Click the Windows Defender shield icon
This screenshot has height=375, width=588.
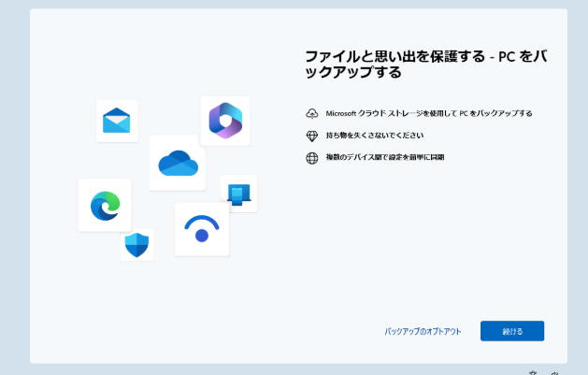[x=136, y=245]
